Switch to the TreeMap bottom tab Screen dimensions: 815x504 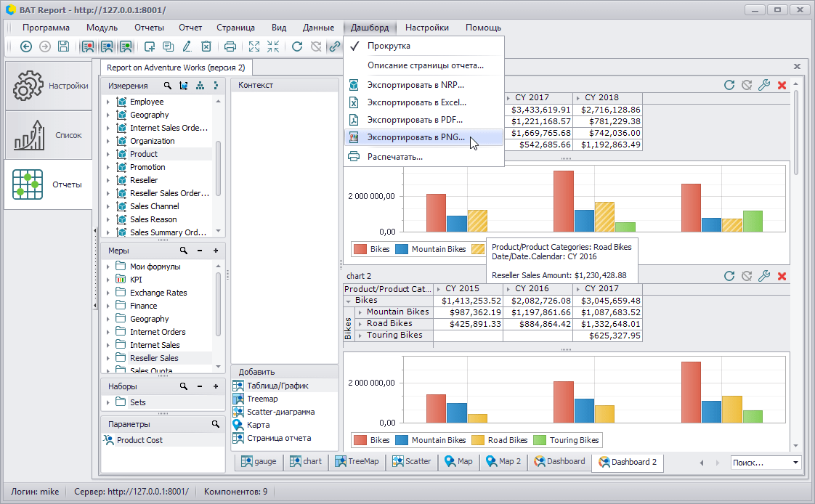click(x=357, y=461)
